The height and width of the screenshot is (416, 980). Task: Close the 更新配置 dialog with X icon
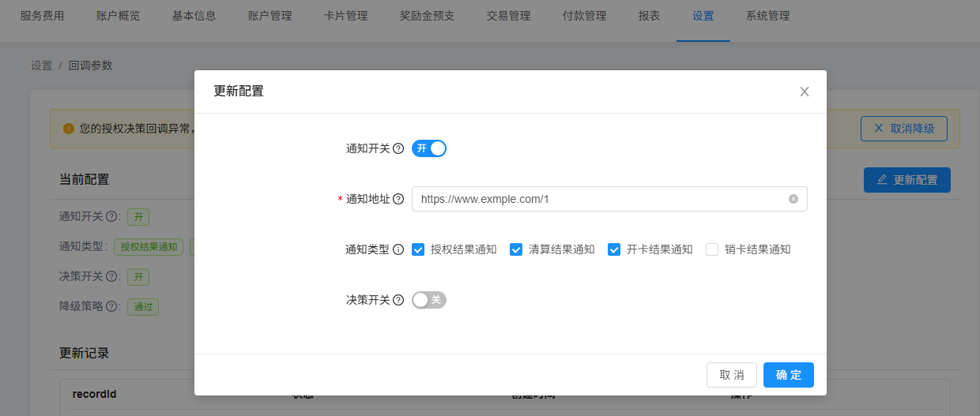(x=805, y=92)
